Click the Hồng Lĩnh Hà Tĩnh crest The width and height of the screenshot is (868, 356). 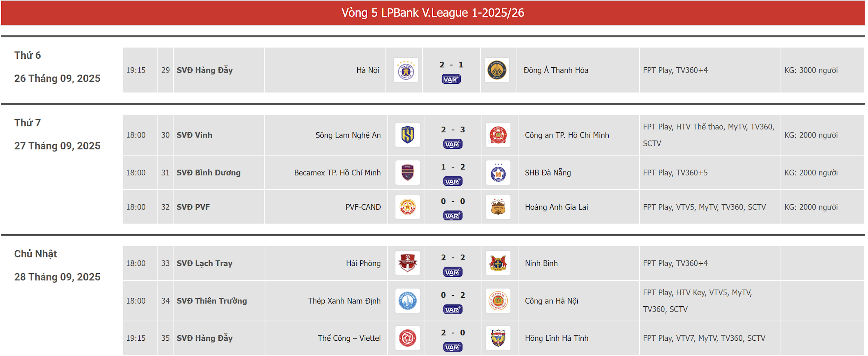click(498, 338)
